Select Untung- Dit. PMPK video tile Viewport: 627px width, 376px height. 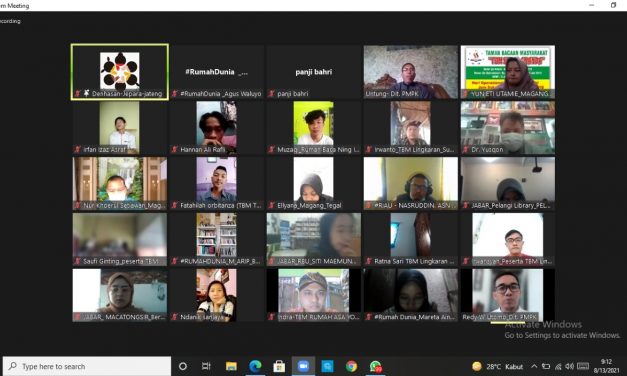click(411, 72)
